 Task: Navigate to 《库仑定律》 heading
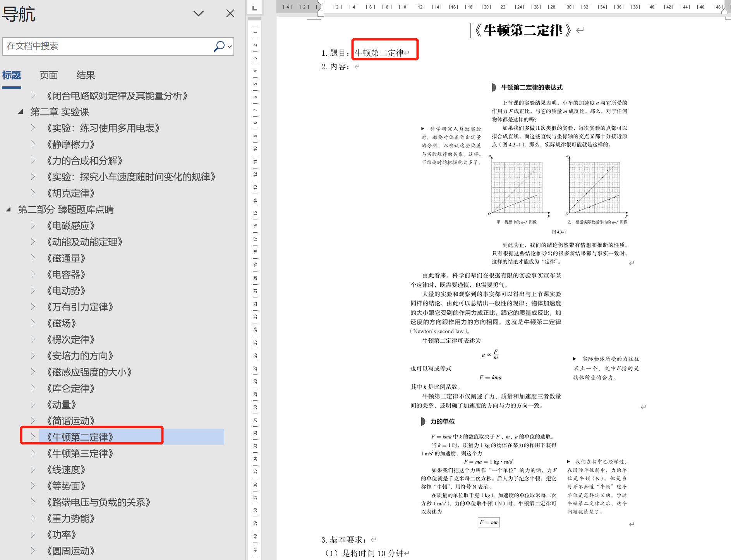pyautogui.click(x=70, y=388)
